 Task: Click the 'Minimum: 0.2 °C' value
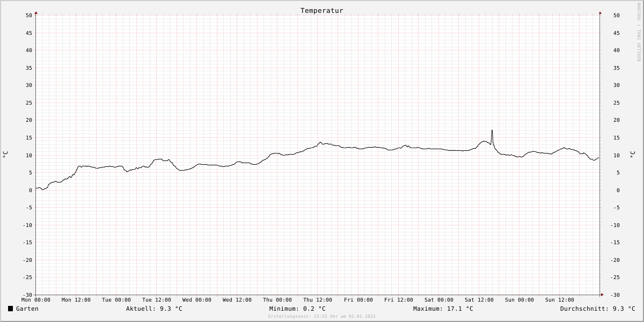(x=297, y=309)
